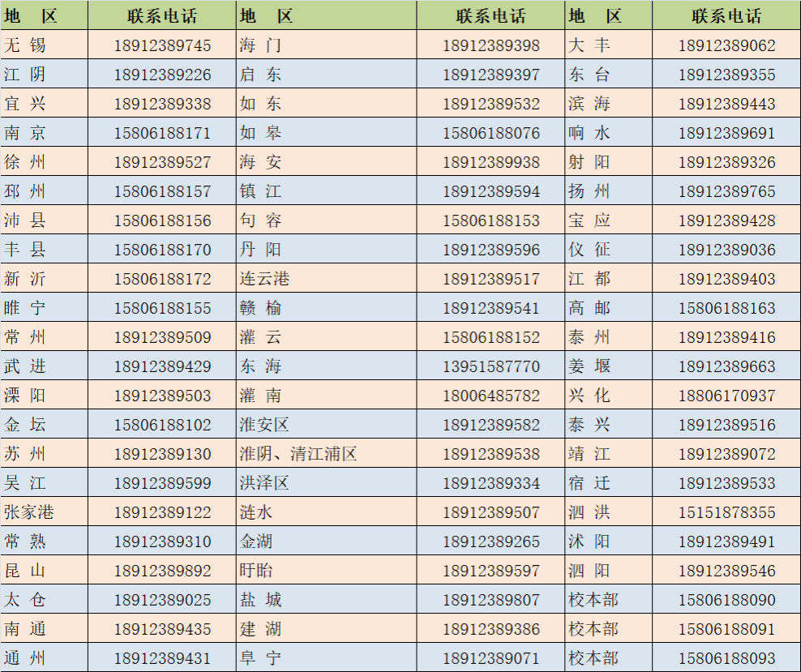
Task: Select the 淮阴、清江浦区 cell
Action: point(298,454)
